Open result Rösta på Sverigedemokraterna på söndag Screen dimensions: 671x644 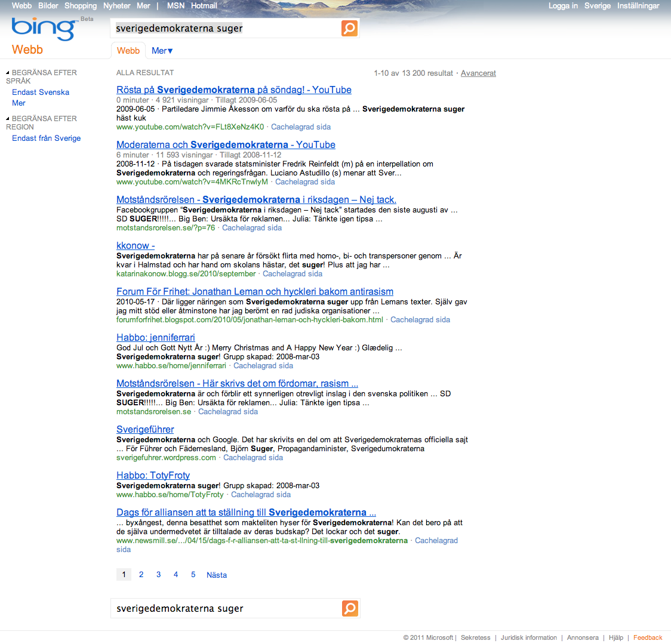click(x=233, y=90)
